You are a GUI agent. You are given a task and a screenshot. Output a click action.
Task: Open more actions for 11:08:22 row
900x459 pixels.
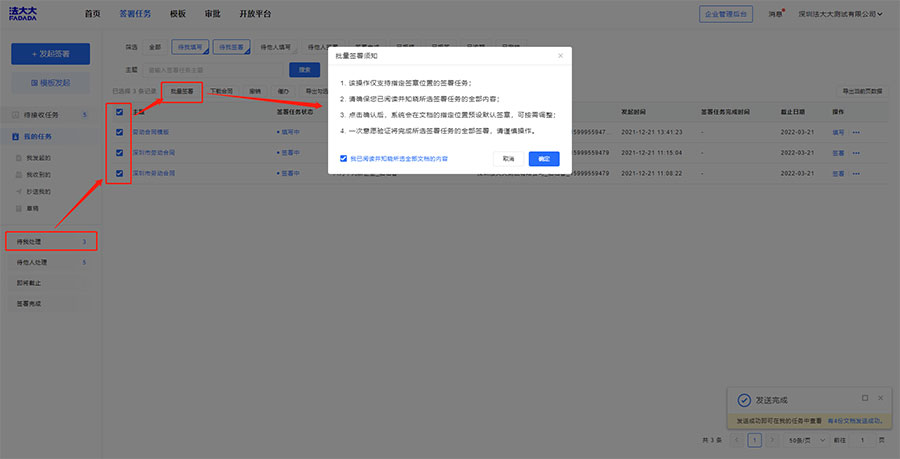click(x=856, y=173)
